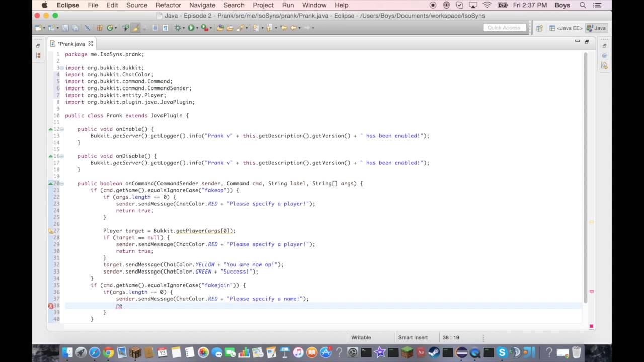Collapse the imports fold at line 3
The height and width of the screenshot is (362, 644).
[62, 68]
